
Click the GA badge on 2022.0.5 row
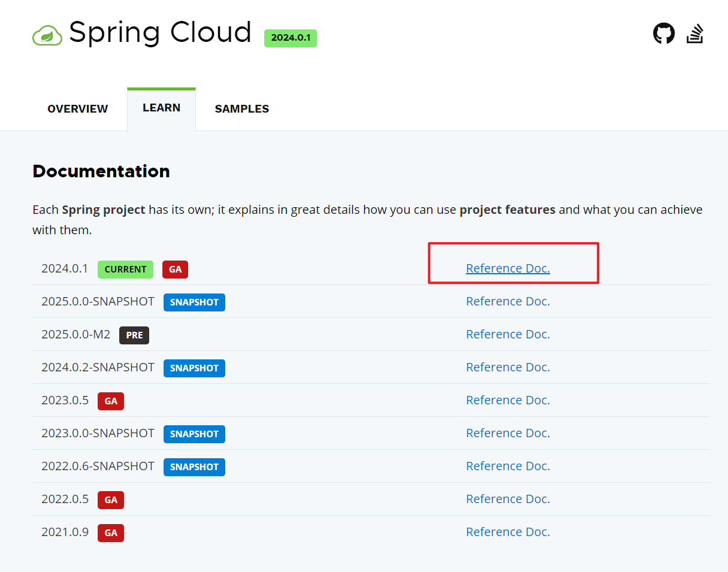tap(111, 500)
